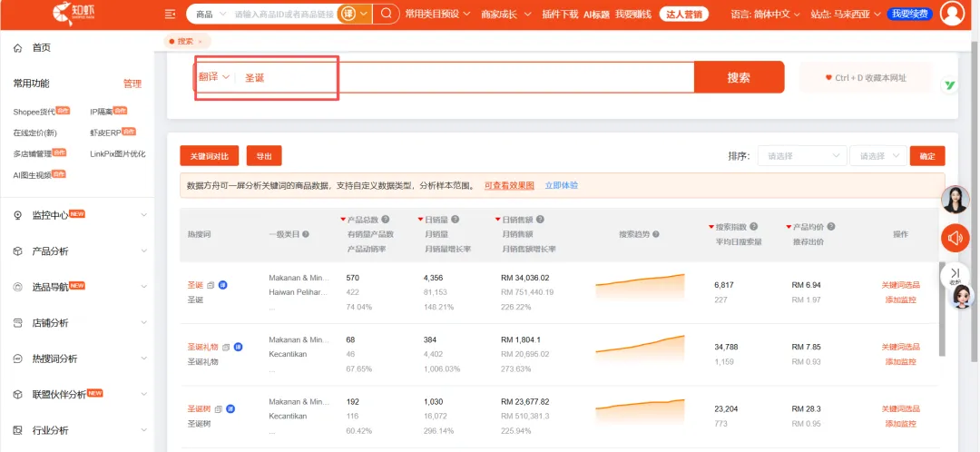Close the 搜索 tab with x
The width and height of the screenshot is (980, 452).
200,41
